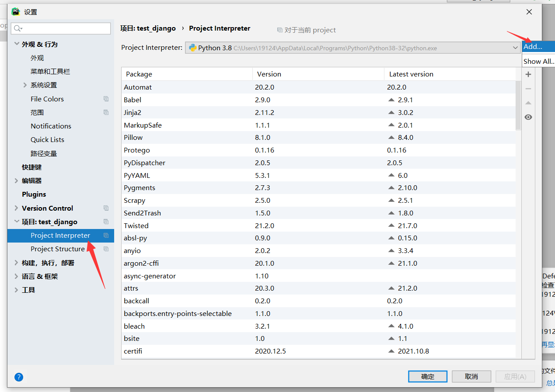Select the Pygments package row
The image size is (555, 392).
(x=318, y=187)
